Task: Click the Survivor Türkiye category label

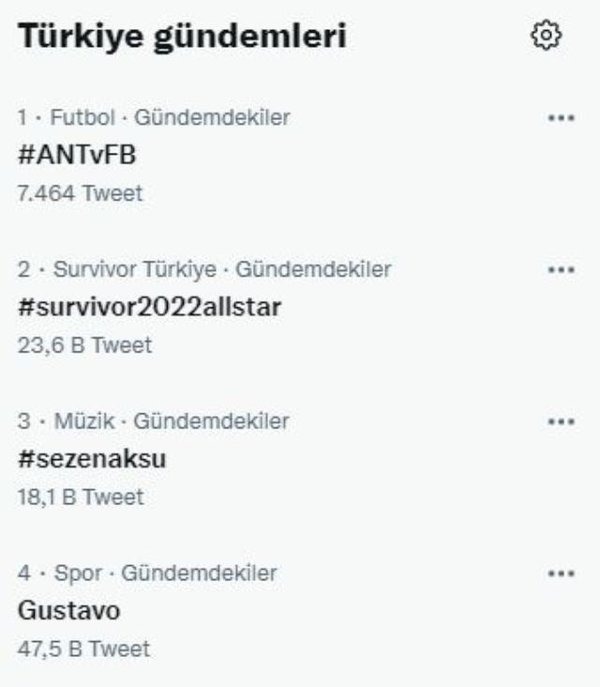Action: [122, 270]
